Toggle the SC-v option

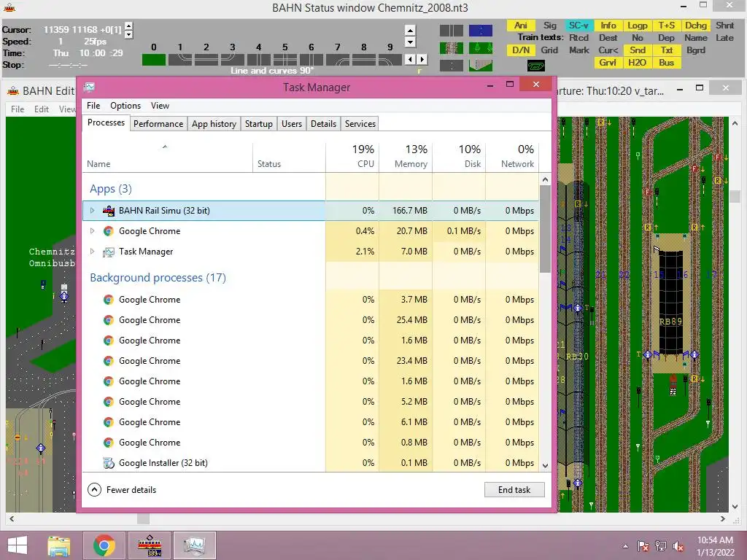coord(578,26)
